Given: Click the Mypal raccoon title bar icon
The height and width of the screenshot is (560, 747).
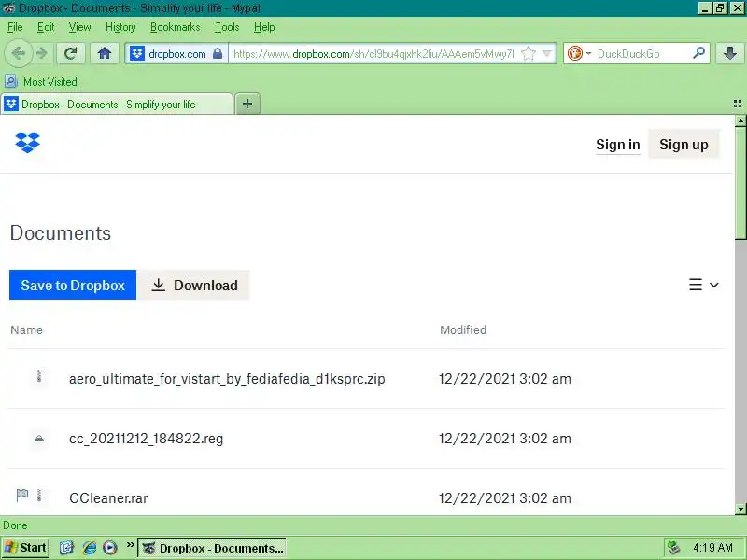Looking at the screenshot, I should (8, 8).
